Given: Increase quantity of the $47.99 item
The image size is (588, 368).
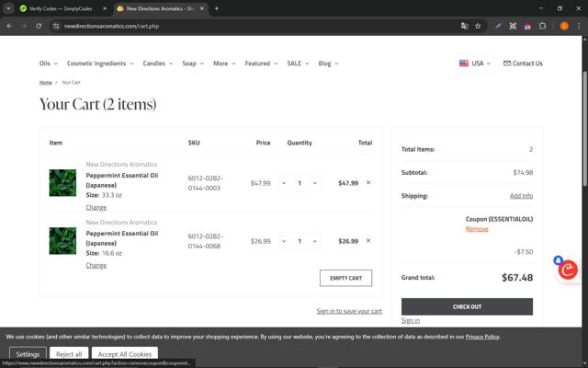Looking at the screenshot, I should click(x=314, y=183).
